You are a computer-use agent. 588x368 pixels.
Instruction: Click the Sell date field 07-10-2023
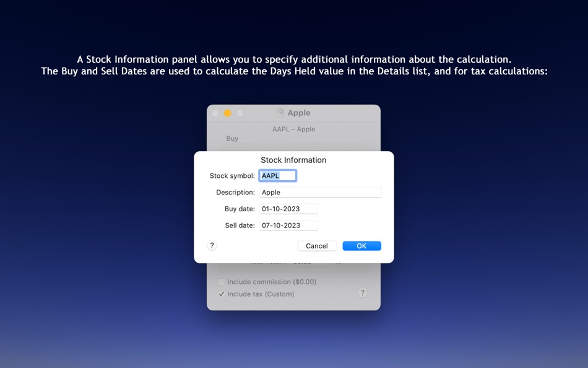[x=288, y=226]
